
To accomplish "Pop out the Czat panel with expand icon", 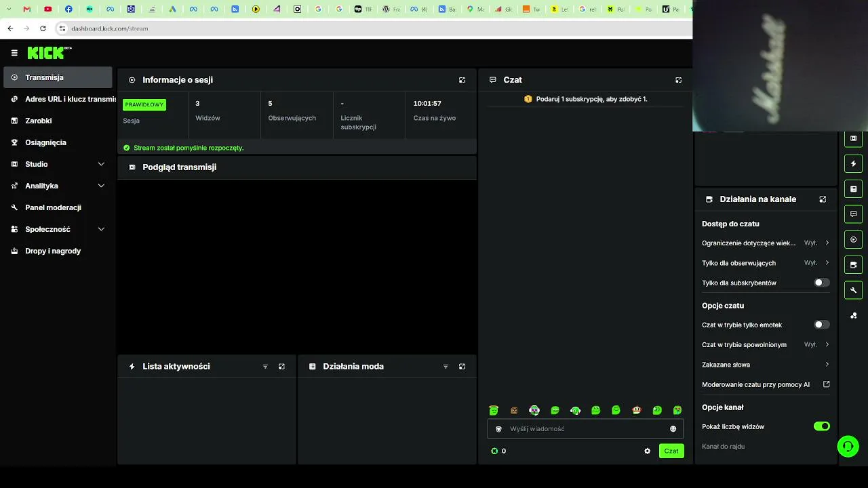I will (x=678, y=80).
